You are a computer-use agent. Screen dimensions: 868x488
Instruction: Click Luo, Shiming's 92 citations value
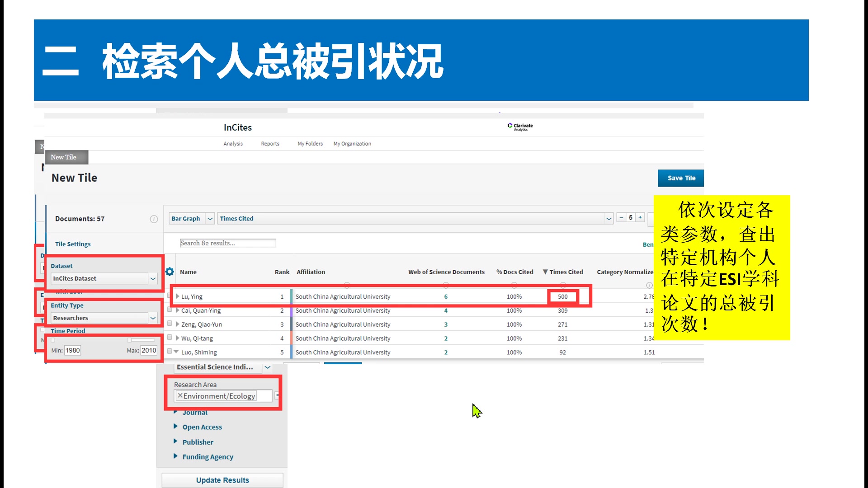point(562,352)
